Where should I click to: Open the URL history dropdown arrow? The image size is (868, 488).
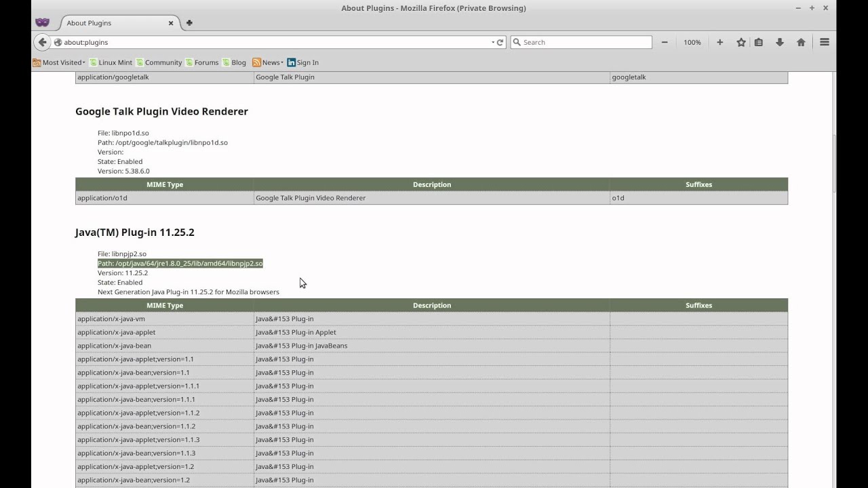tap(493, 42)
